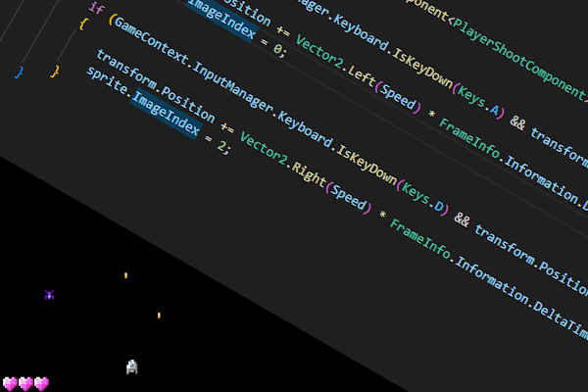Click "InputManager" after GameContext
Screen dimensions: 588x392
click(232, 90)
